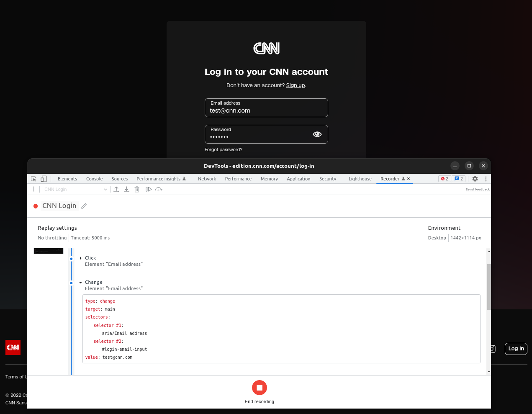Click the Email address input field
The width and height of the screenshot is (532, 414).
point(266,108)
